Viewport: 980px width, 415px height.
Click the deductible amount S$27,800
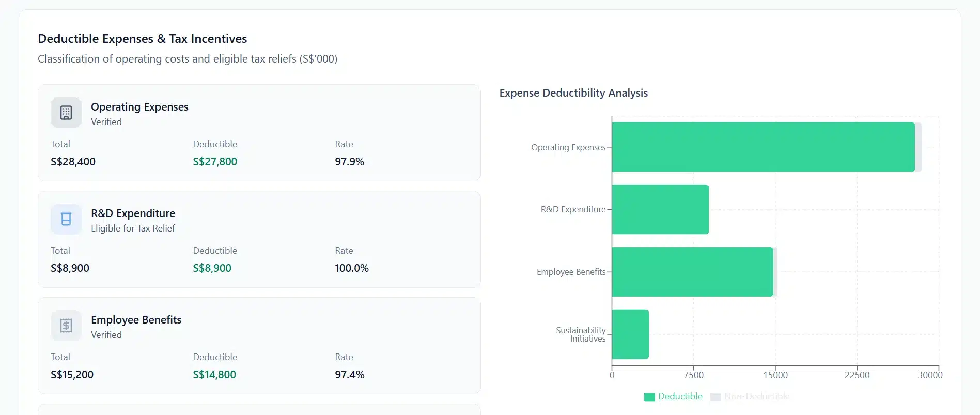click(215, 161)
